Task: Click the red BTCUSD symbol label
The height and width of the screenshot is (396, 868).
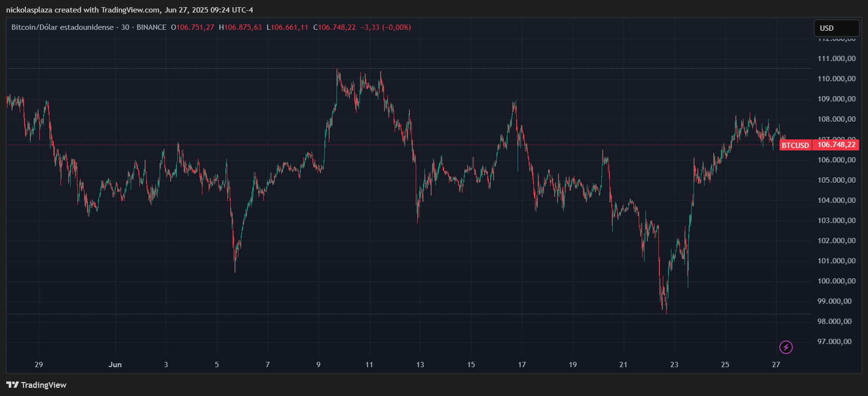Action: coord(795,145)
